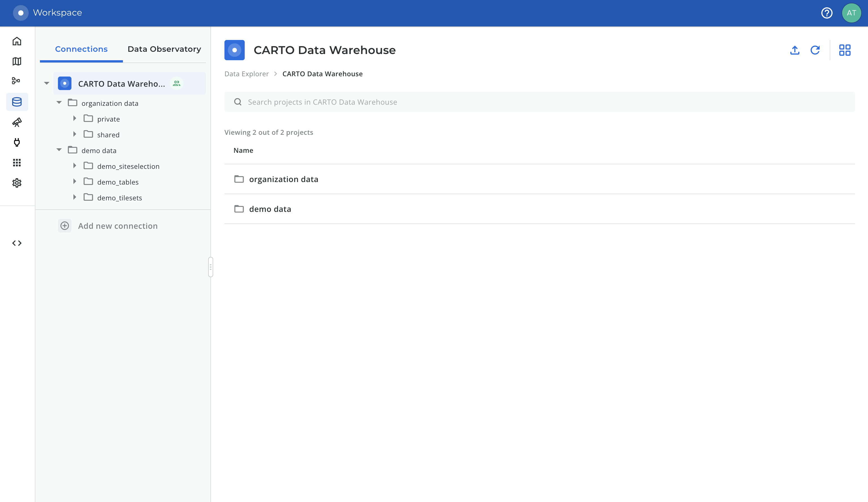Open the Settings gear icon
The image size is (868, 502).
(17, 183)
